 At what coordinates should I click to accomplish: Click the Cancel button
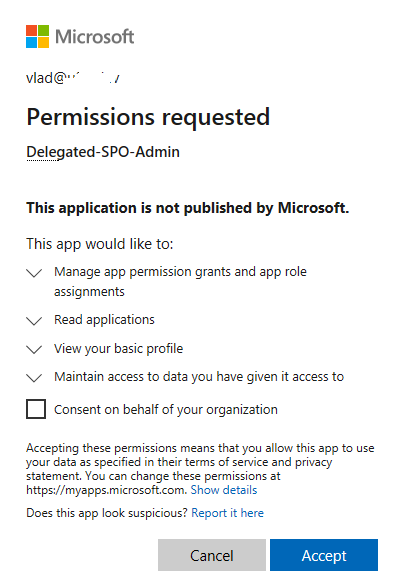(212, 555)
